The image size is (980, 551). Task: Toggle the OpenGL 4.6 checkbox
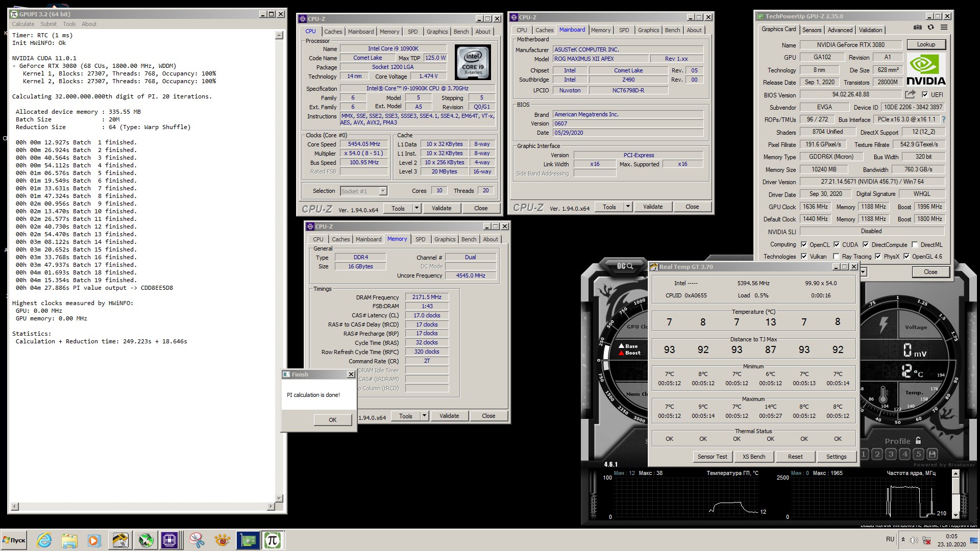click(x=906, y=257)
